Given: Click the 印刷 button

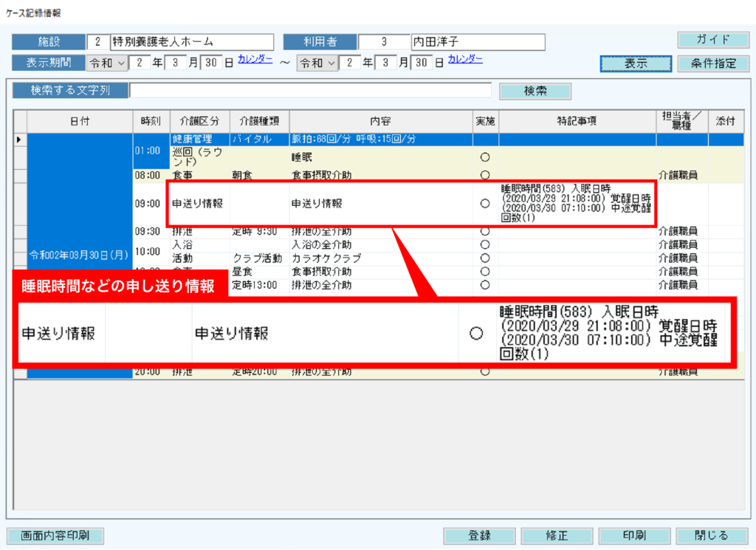Looking at the screenshot, I should (x=634, y=535).
